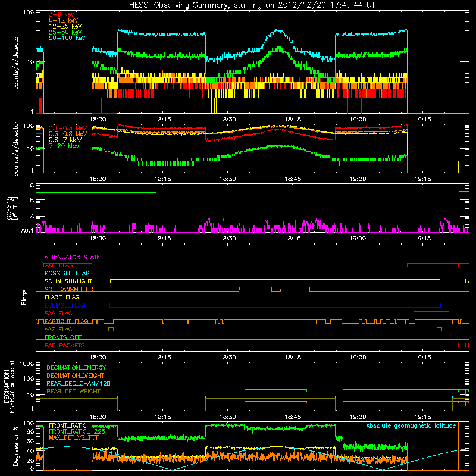Click the REAR_DEC_WEIGHT legend label
The height and width of the screenshot is (476, 476).
point(73,392)
